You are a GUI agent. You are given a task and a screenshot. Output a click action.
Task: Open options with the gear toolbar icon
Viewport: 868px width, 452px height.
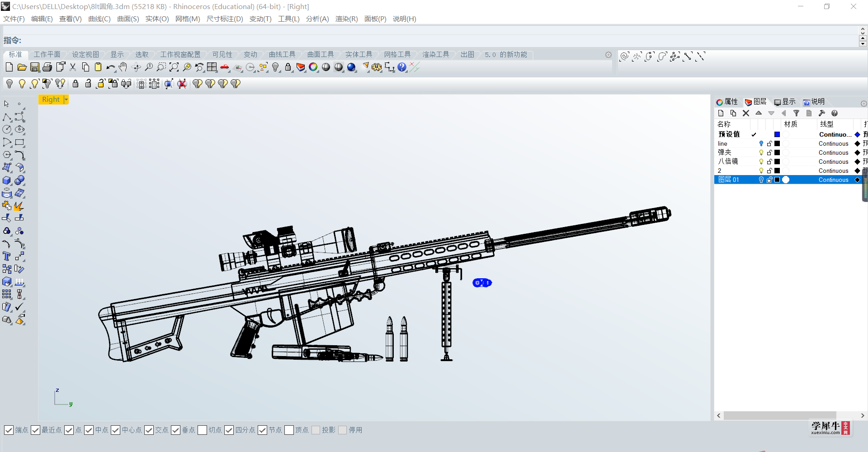tap(377, 67)
